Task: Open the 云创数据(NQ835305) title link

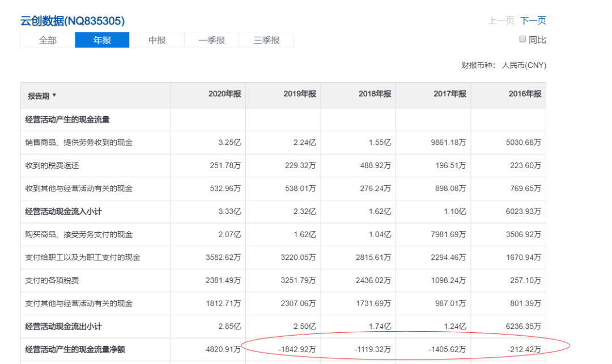Action: pyautogui.click(x=72, y=20)
